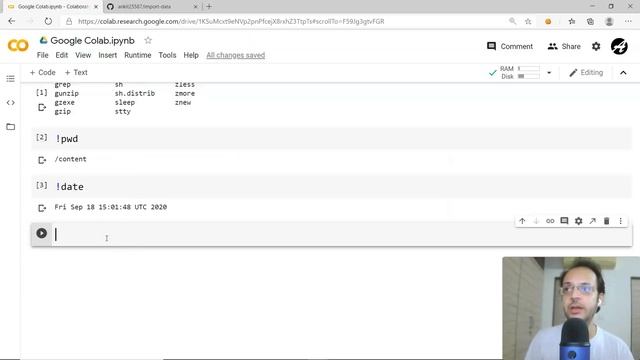Screen dimensions: 640x360
Task: Run the empty code cell
Action: coord(41,233)
